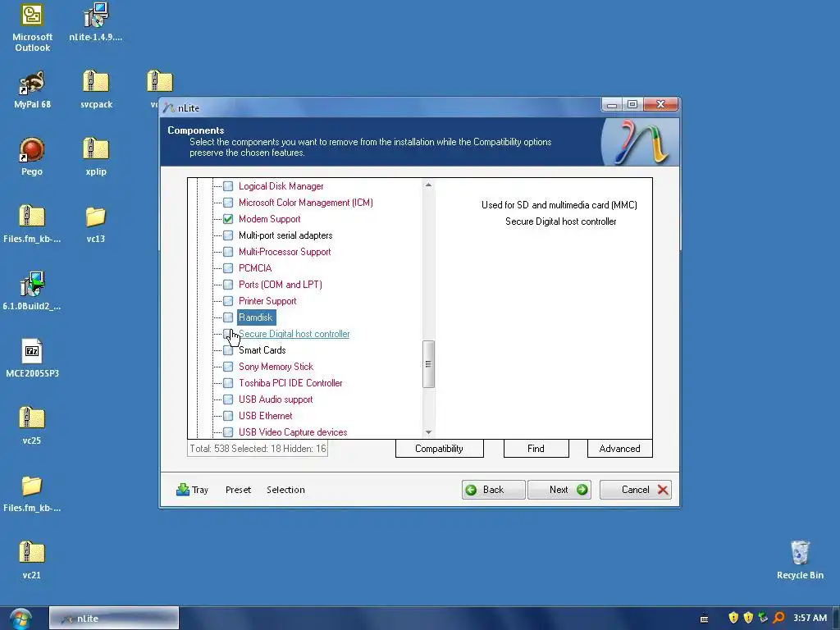Image resolution: width=840 pixels, height=630 pixels.
Task: Click the Compatibility button
Action: tap(440, 449)
